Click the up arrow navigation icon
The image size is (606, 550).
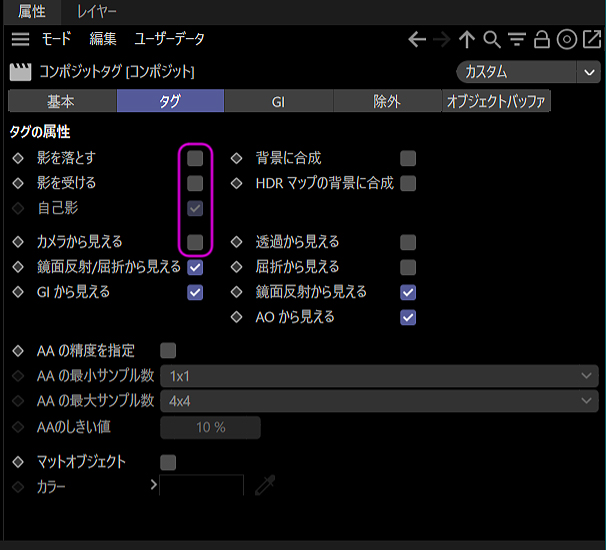click(467, 40)
